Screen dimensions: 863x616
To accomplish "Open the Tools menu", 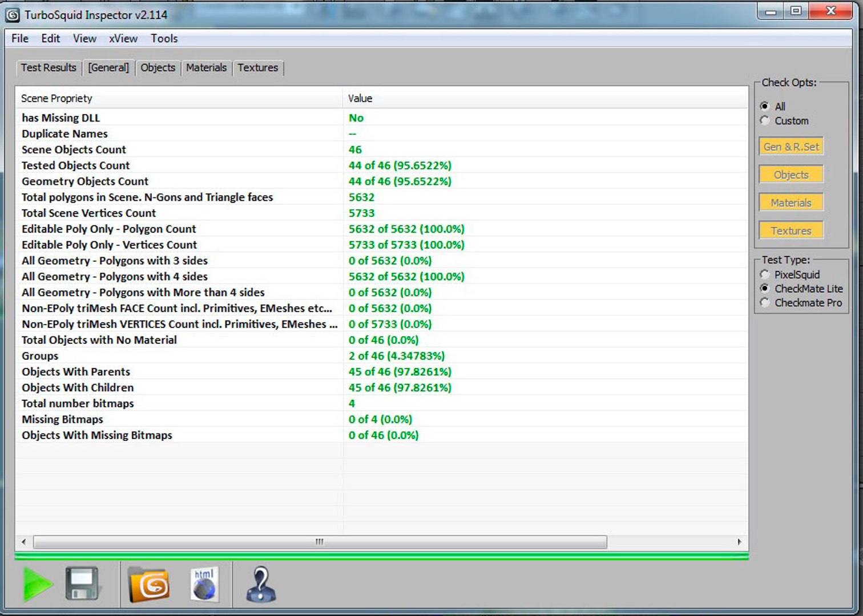I will (164, 38).
